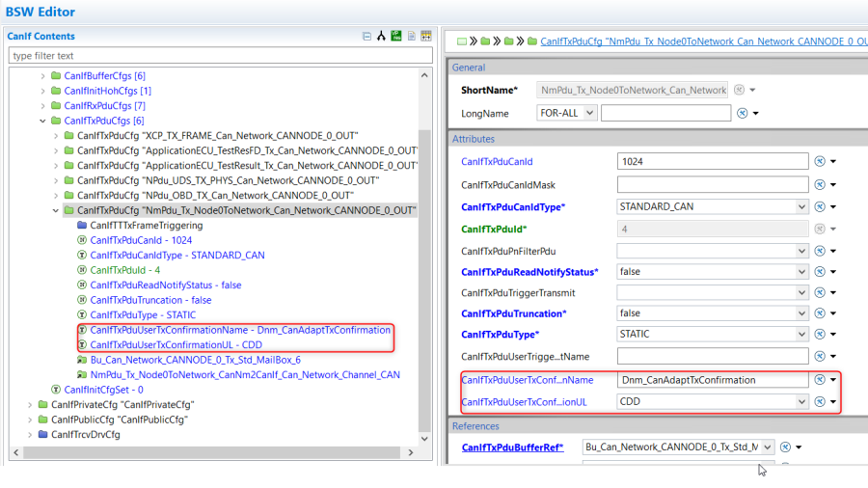The width and height of the screenshot is (868, 488).
Task: Click the reset icon next to CanIfTxPduCanId field
Action: (820, 162)
